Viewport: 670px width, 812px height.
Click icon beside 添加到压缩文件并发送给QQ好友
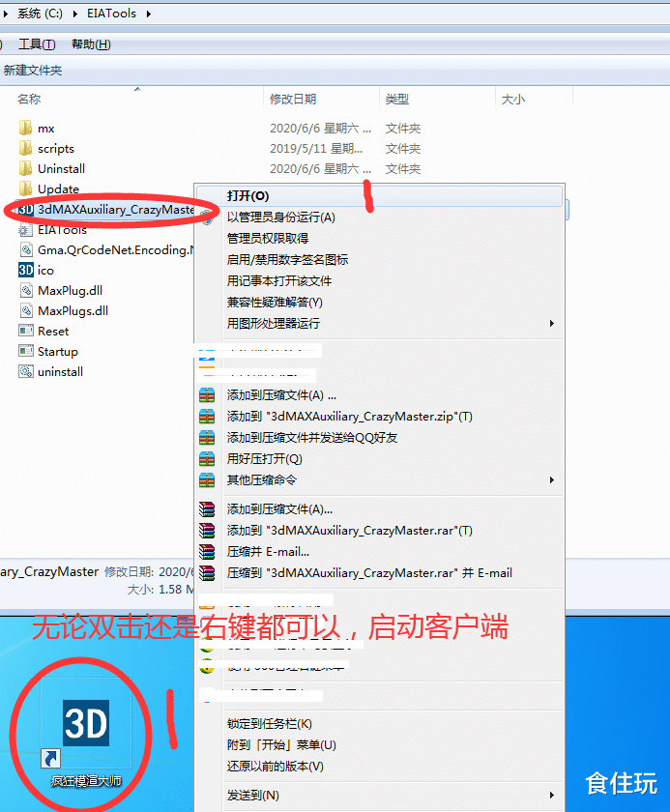click(207, 438)
